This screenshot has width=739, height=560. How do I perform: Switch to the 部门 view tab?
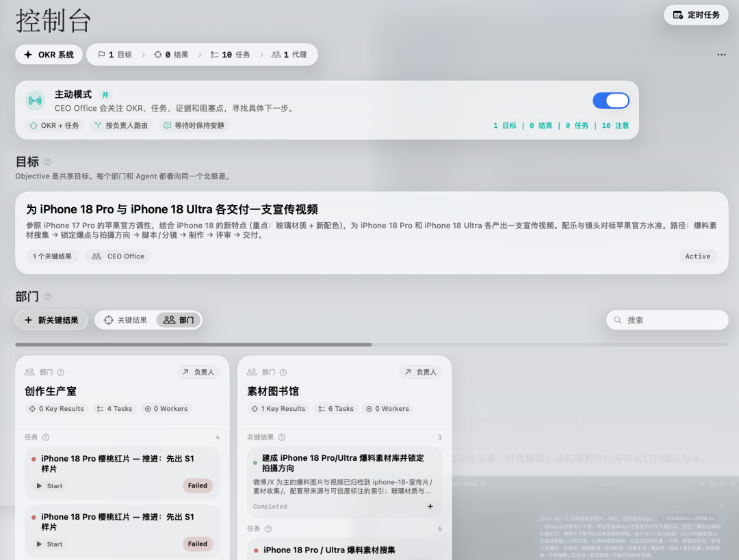(179, 320)
